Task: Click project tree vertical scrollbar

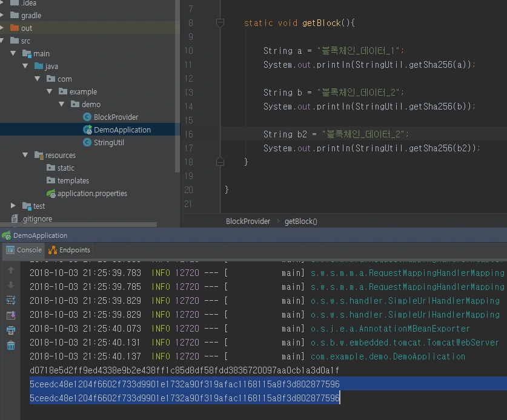Action: coord(177,85)
